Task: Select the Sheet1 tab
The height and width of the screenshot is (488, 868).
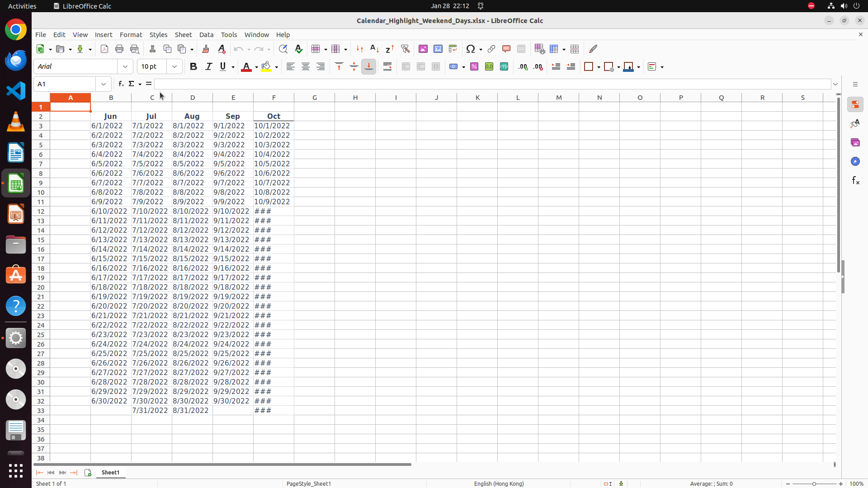Action: [x=111, y=473]
